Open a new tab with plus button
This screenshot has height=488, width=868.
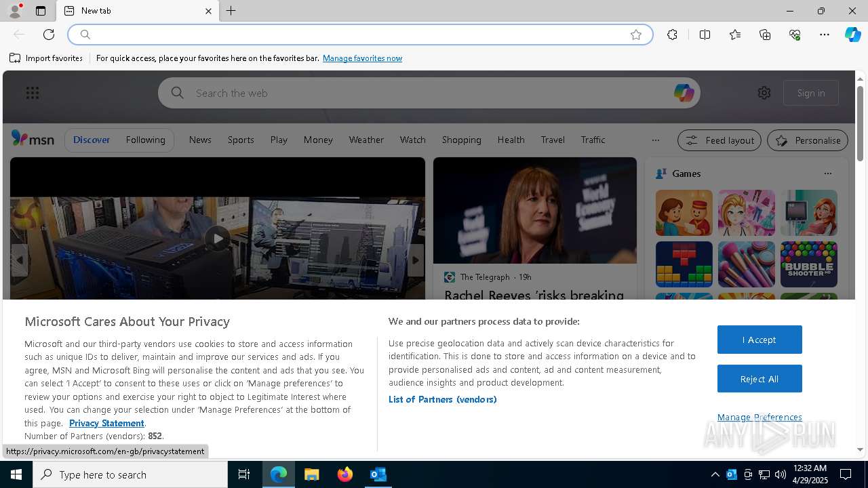coord(231,11)
